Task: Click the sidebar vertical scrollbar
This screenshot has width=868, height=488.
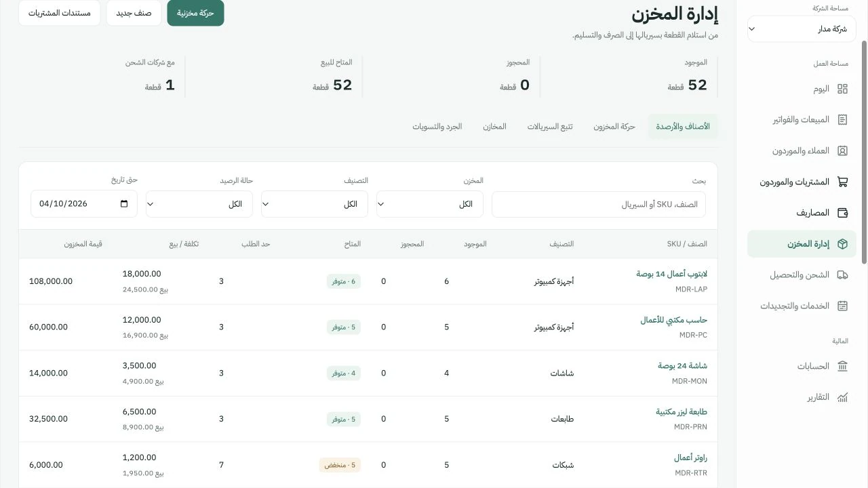Action: pyautogui.click(x=864, y=152)
